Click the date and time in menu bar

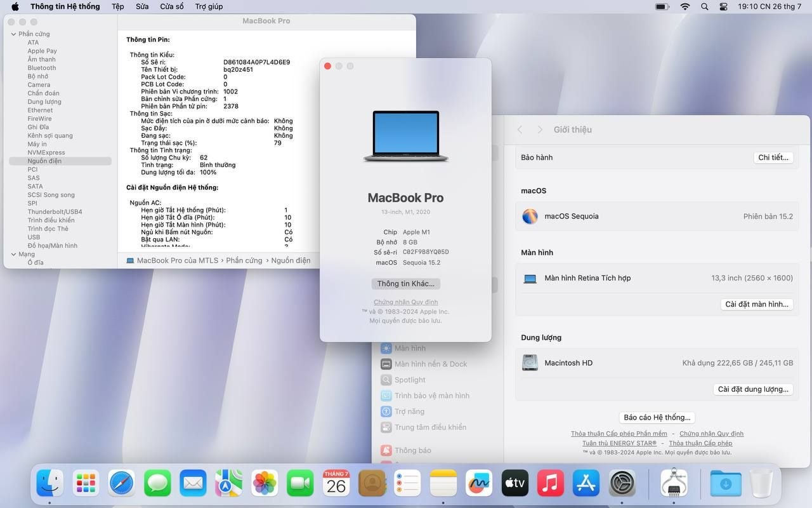[x=769, y=6]
